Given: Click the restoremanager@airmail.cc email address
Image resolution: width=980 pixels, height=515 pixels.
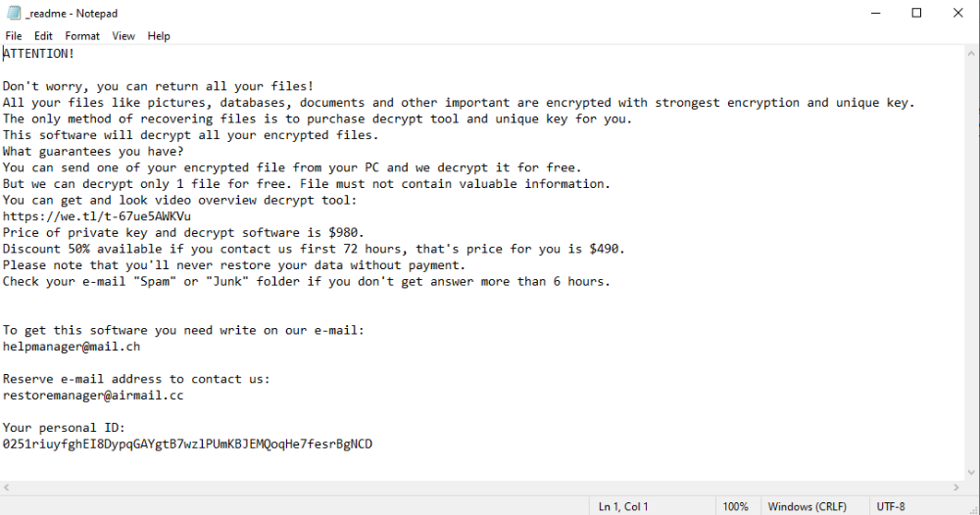Looking at the screenshot, I should [92, 396].
